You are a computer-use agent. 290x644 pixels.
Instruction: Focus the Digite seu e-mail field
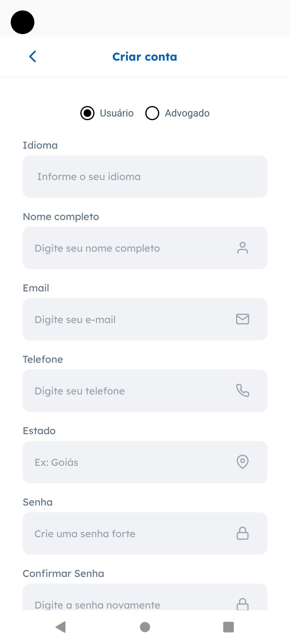(145, 319)
